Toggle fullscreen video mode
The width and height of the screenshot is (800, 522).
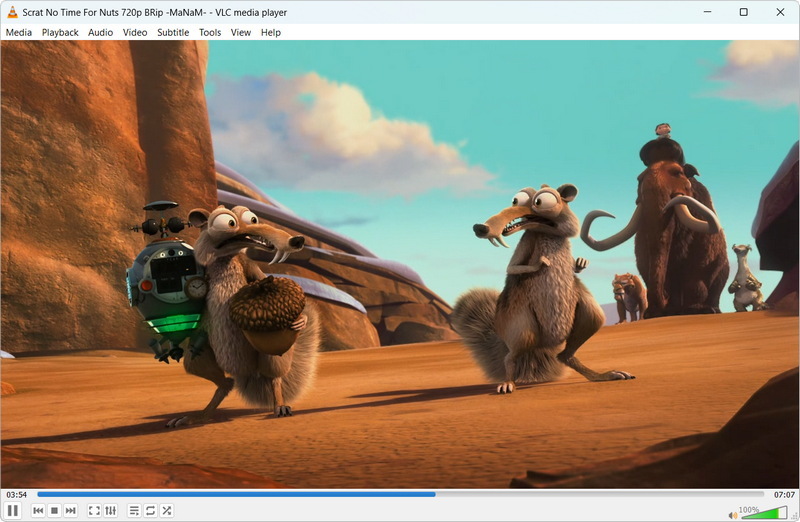[94, 510]
